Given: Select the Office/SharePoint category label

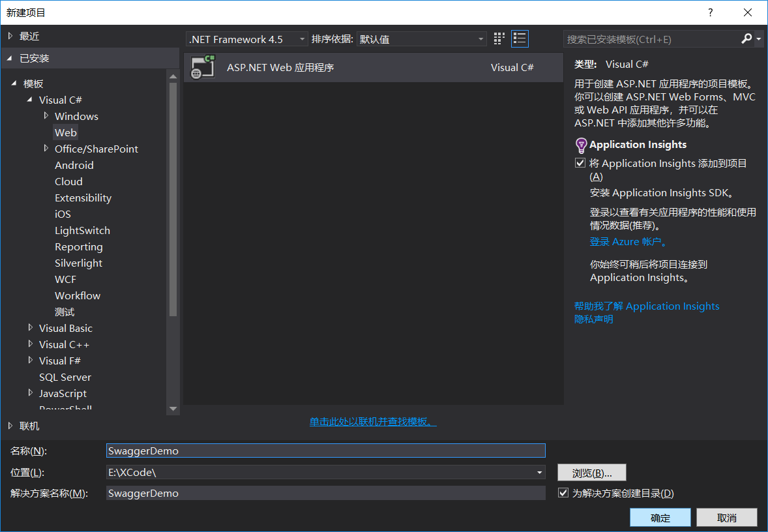Looking at the screenshot, I should click(96, 149).
